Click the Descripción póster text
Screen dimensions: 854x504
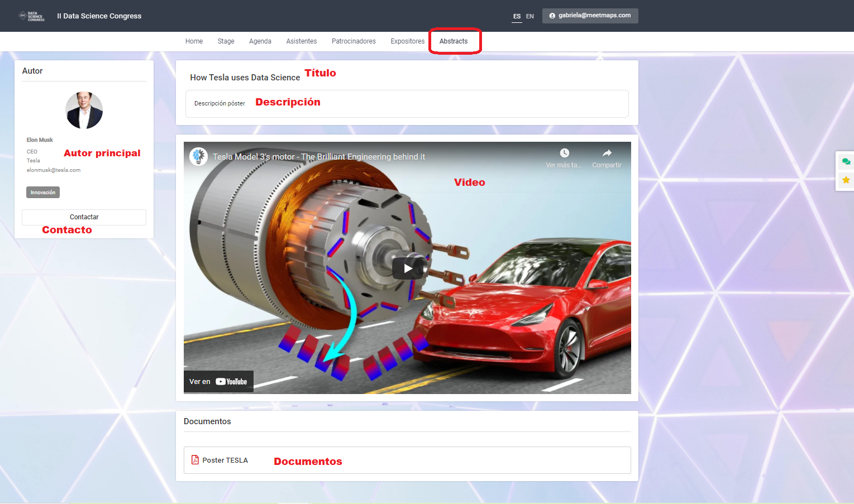[220, 103]
